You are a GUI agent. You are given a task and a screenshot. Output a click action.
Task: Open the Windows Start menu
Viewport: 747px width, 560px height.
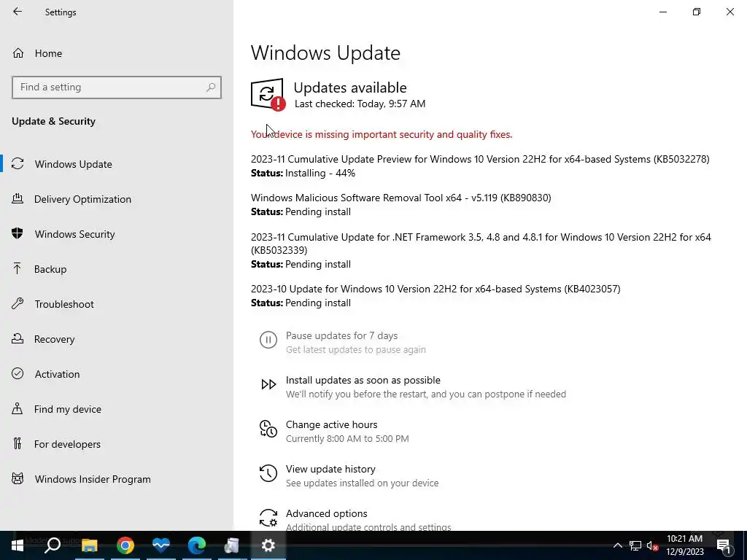point(18,545)
